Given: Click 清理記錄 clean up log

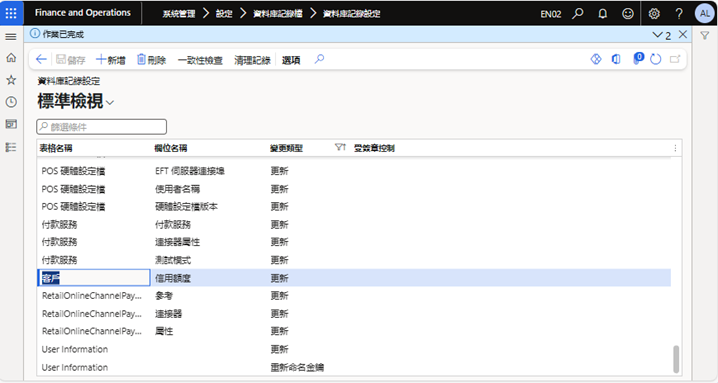Looking at the screenshot, I should pyautogui.click(x=252, y=60).
